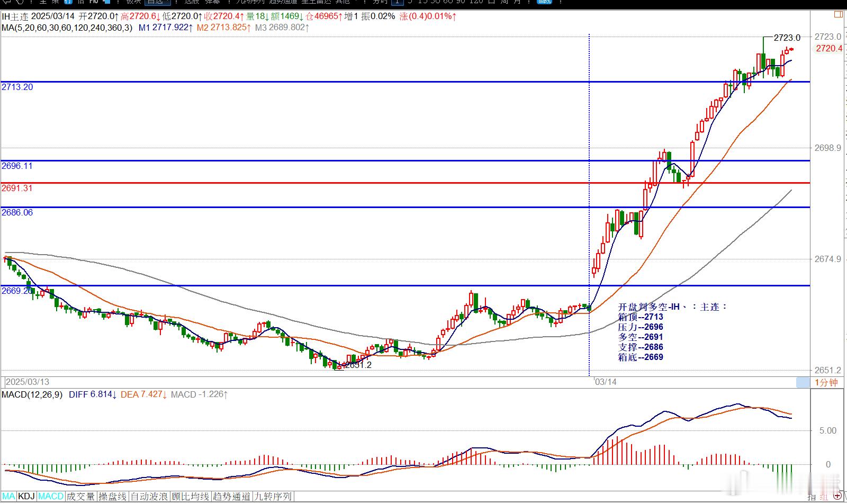Click the 2674.9 price axis value
The width and height of the screenshot is (847, 504).
pyautogui.click(x=828, y=259)
